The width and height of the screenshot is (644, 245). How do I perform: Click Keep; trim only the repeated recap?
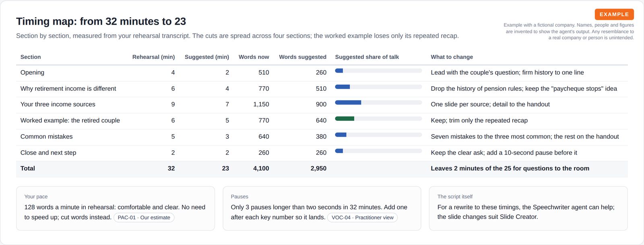pos(479,120)
